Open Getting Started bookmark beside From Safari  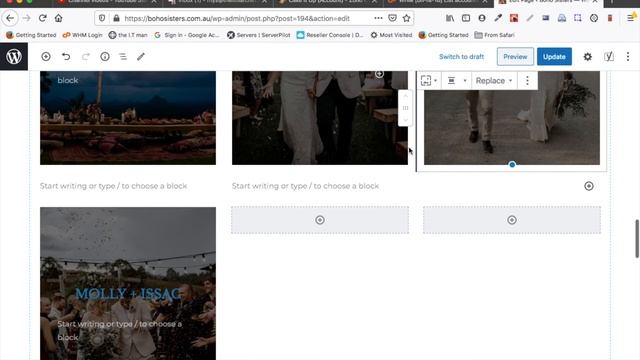(444, 35)
